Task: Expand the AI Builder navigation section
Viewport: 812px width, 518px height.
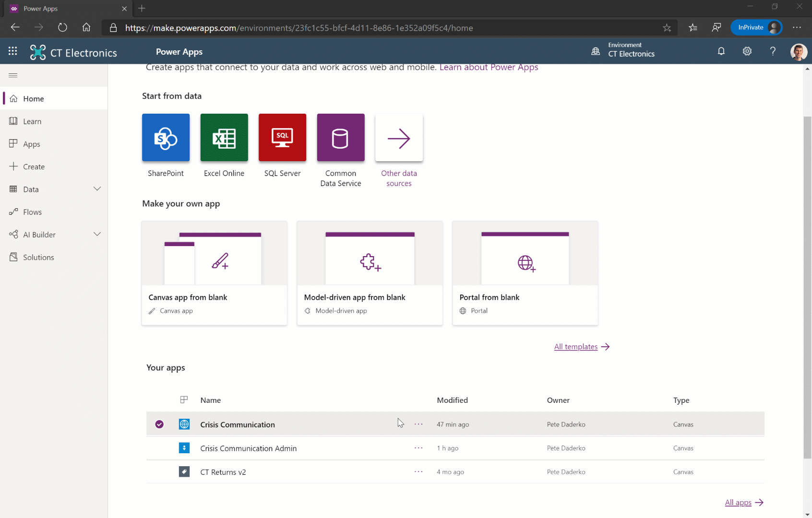Action: (x=97, y=235)
